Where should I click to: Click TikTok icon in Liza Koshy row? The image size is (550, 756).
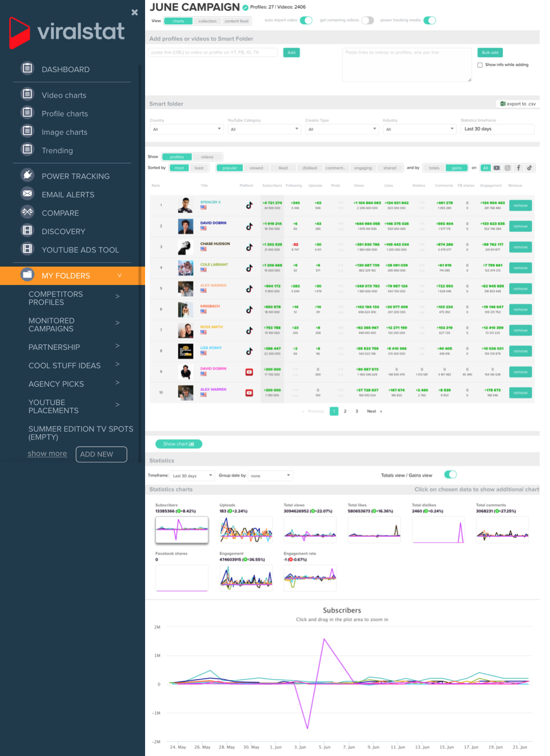[x=249, y=351]
